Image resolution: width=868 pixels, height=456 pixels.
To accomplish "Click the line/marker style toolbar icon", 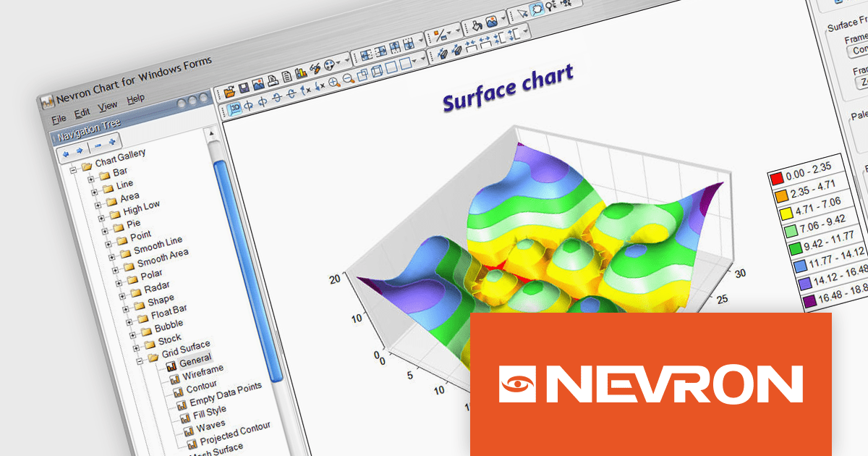I will (441, 35).
